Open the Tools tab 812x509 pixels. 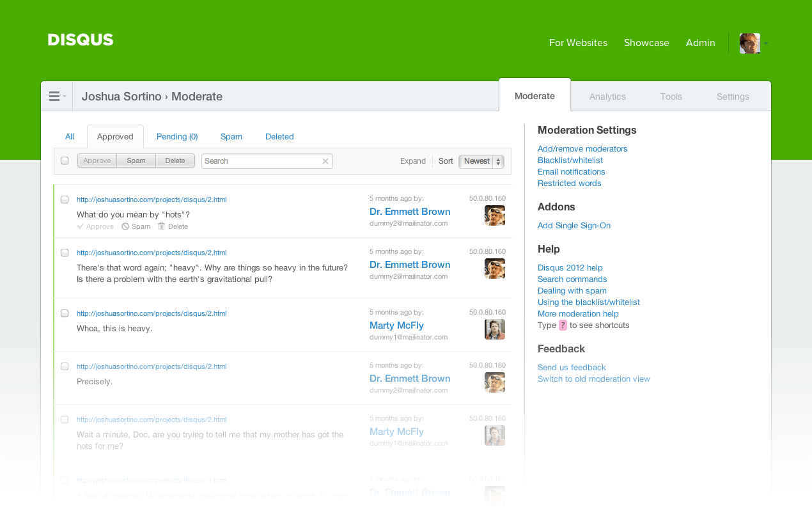671,97
